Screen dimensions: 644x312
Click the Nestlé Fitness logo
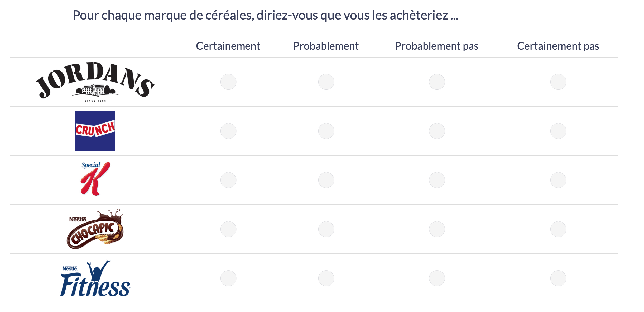(x=95, y=278)
